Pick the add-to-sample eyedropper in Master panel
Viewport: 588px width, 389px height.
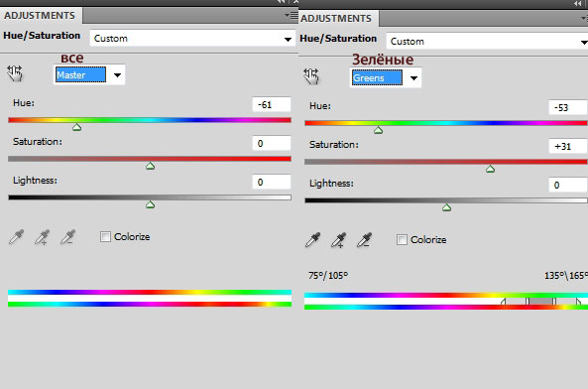42,237
